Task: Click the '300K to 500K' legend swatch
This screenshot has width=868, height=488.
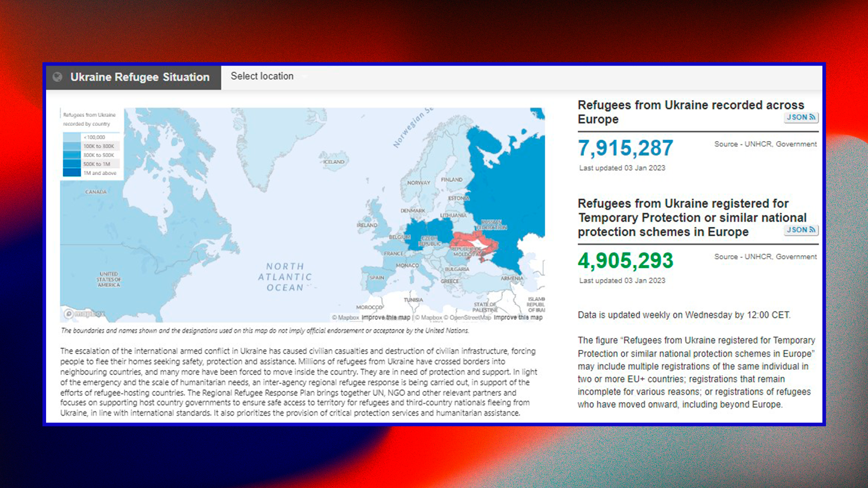Action: (x=72, y=155)
